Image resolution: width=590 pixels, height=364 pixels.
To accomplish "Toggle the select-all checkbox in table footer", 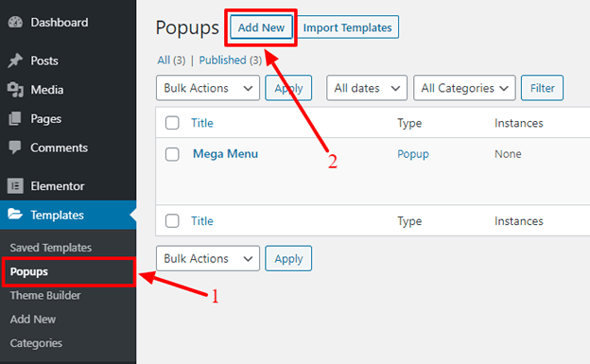I will pos(172,221).
